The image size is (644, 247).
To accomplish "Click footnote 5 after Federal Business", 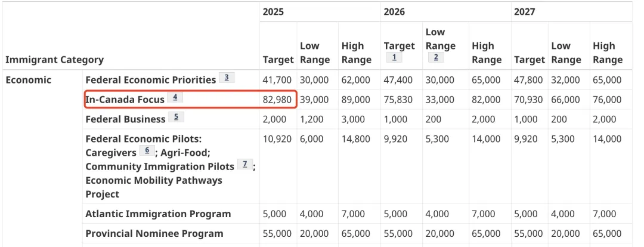I will pyautogui.click(x=176, y=117).
